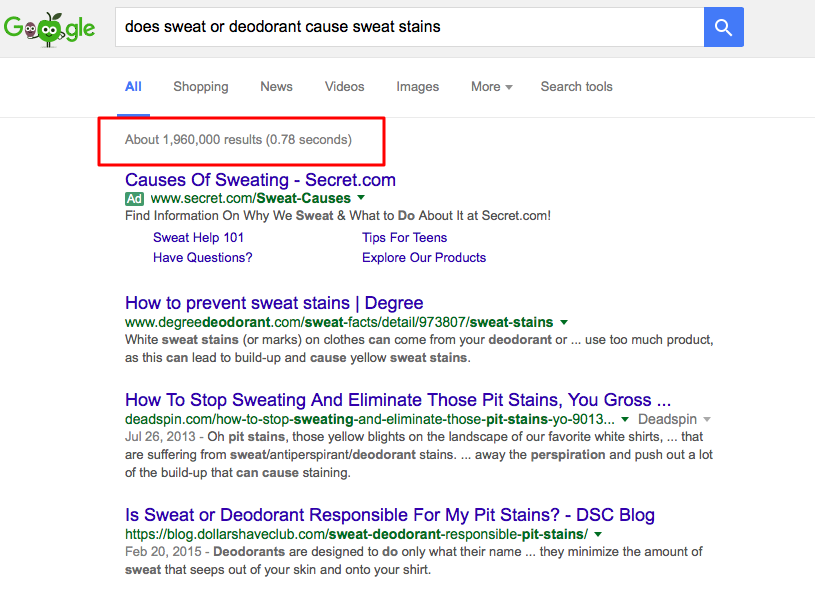Open the Google doodle logo
This screenshot has height=590, width=815.
point(49,28)
